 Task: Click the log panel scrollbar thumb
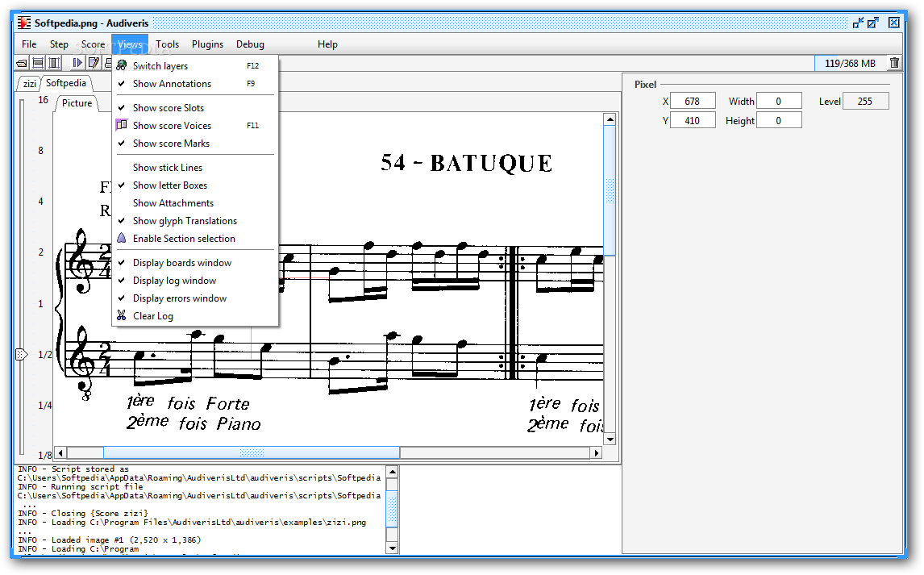click(x=393, y=510)
